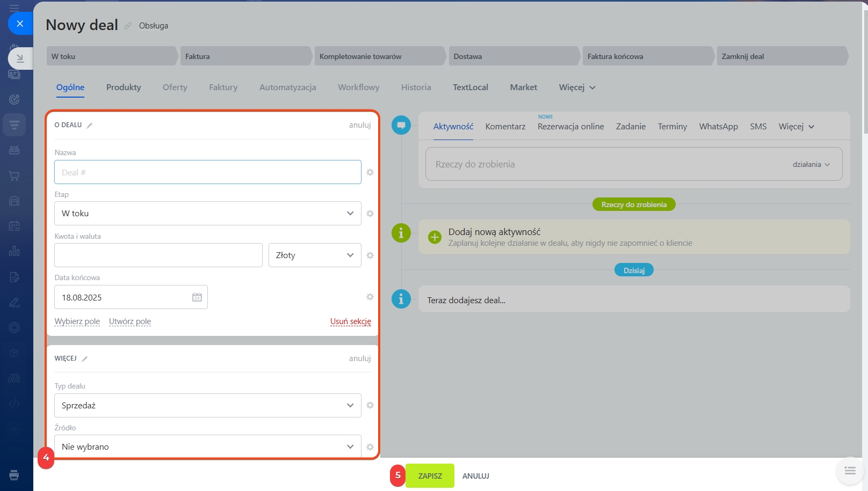868x491 pixels.
Task: Click the green ZAPISZ button
Action: [430, 476]
